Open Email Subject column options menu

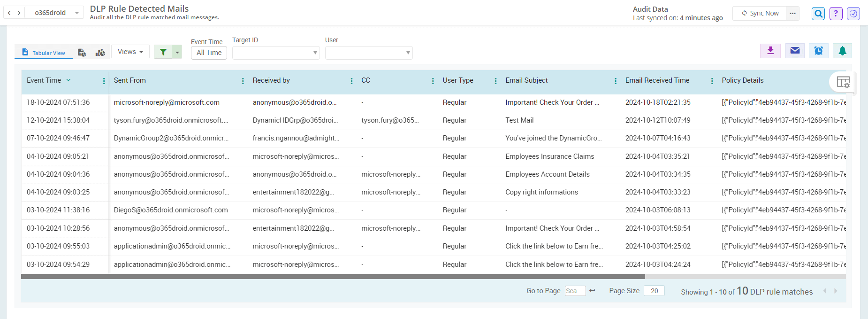[615, 81]
